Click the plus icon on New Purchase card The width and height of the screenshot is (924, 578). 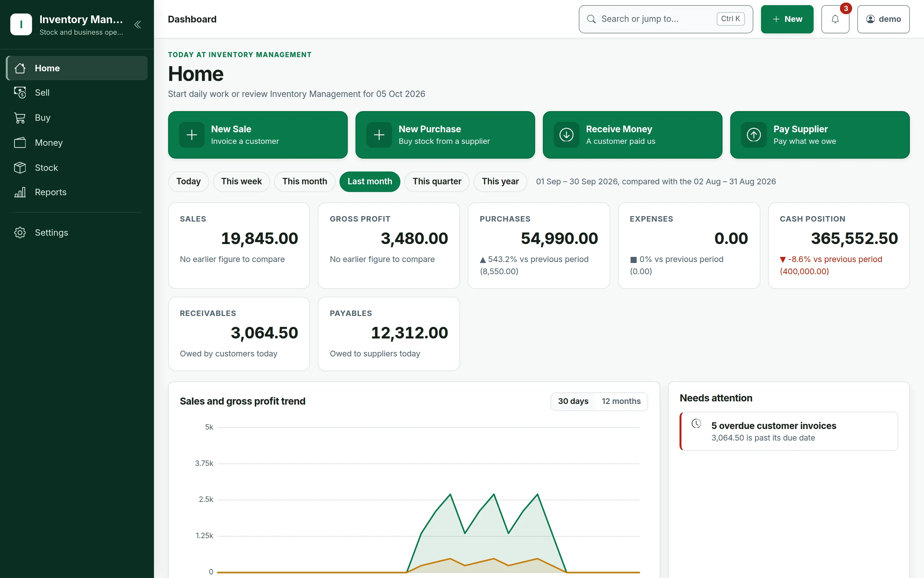pyautogui.click(x=379, y=135)
